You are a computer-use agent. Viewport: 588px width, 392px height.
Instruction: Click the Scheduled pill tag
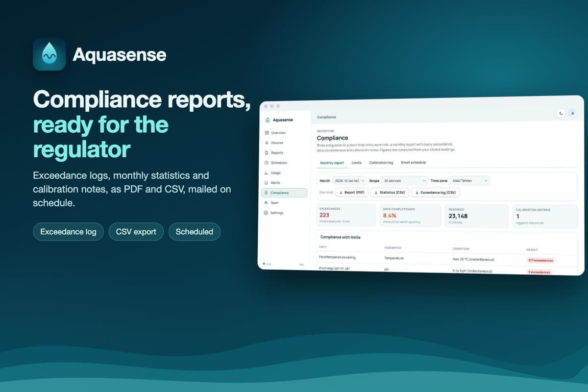[195, 232]
